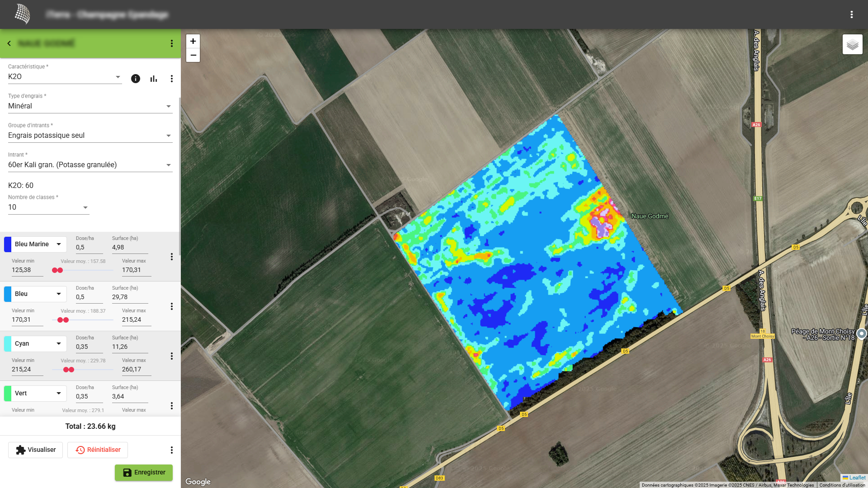
Task: Open the map layers selector
Action: click(852, 44)
